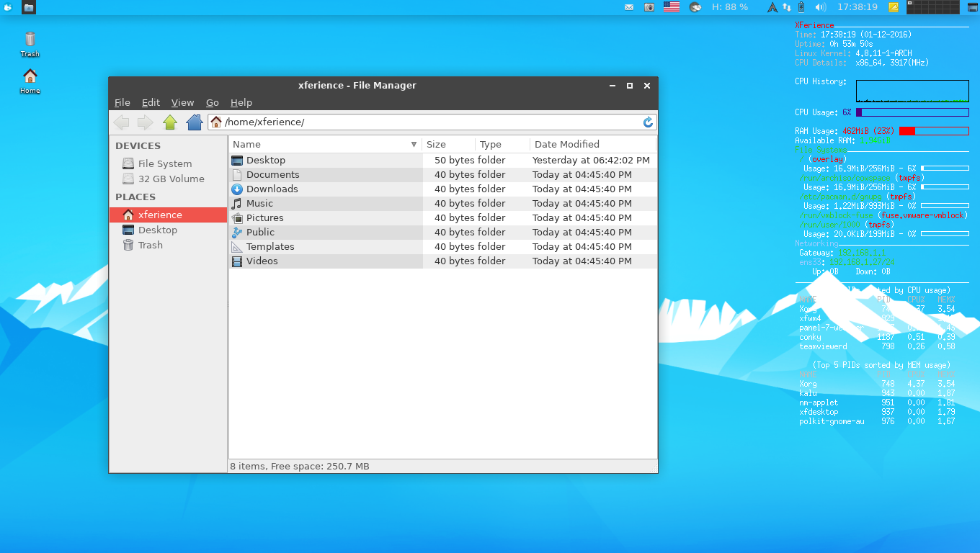980x553 pixels.
Task: Select the Downloads folder in the list
Action: tap(272, 189)
